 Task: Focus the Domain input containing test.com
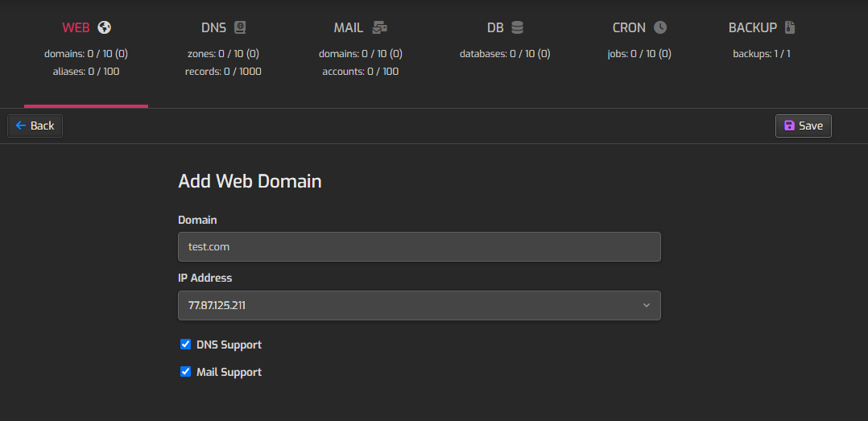click(x=419, y=247)
